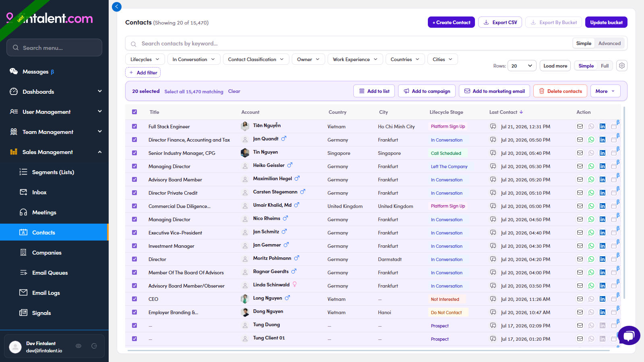
Task: Uncheck the CEO row checkbox
Action: pyautogui.click(x=134, y=299)
